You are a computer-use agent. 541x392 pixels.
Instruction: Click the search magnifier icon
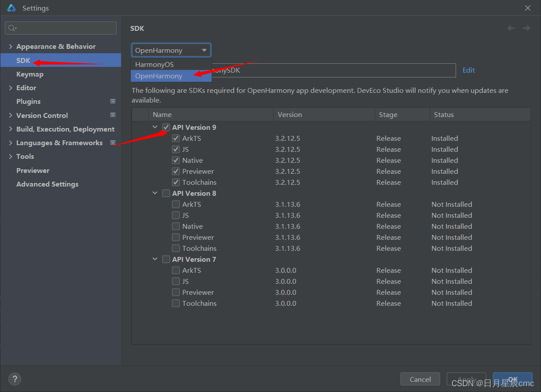tap(12, 28)
